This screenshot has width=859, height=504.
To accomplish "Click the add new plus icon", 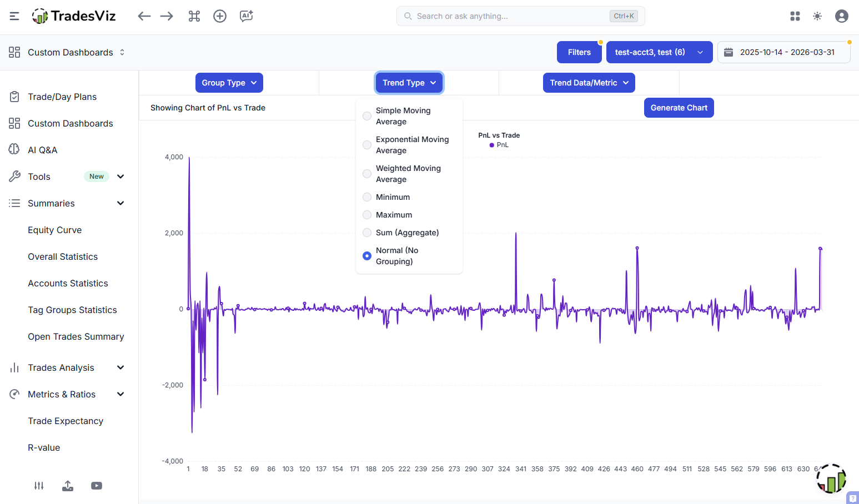I will point(220,16).
